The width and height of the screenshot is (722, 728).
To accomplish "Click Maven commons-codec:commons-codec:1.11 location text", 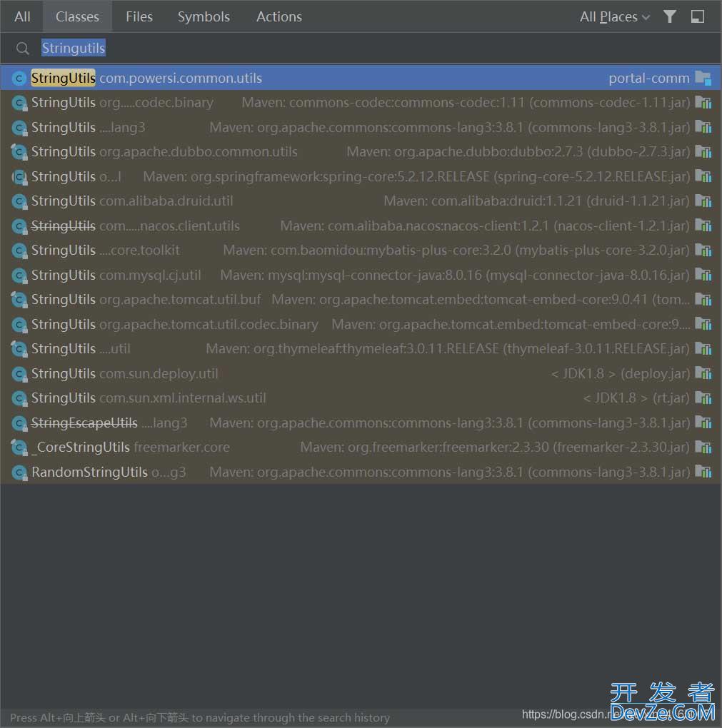I will (x=466, y=103).
